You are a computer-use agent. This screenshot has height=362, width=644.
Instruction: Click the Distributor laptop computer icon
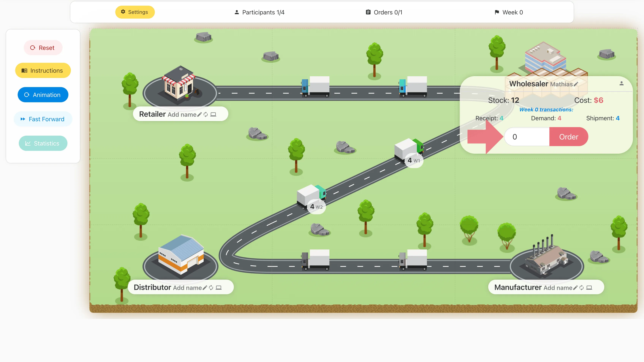point(219,288)
